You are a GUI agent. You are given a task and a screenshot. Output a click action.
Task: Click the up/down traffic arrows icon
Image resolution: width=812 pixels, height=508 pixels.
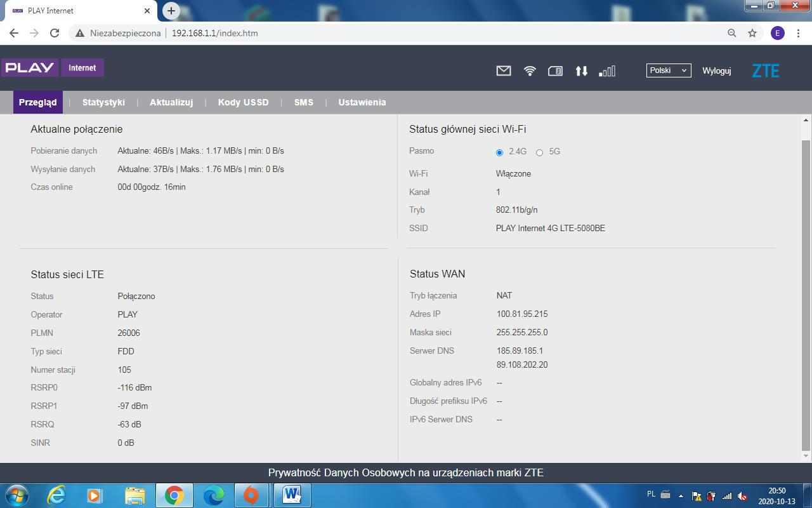[582, 70]
